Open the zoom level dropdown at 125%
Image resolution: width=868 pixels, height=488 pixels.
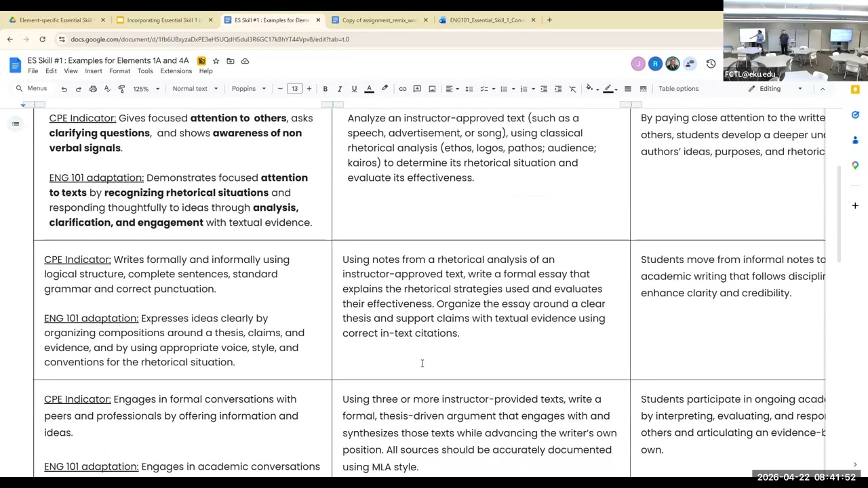coord(146,89)
